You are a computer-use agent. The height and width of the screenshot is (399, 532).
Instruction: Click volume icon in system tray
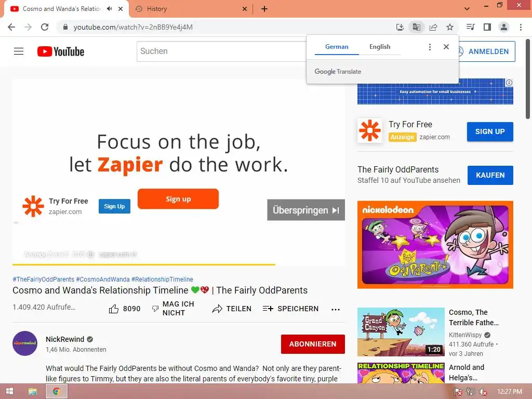[483, 392]
